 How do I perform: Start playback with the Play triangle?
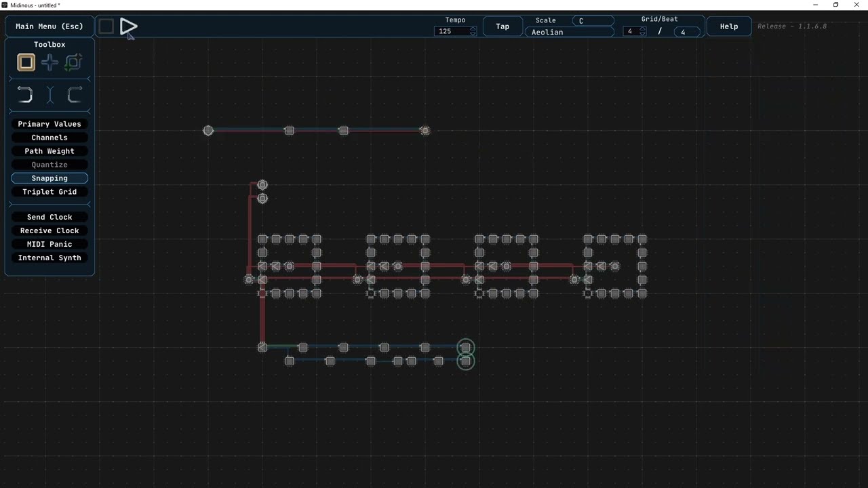128,26
